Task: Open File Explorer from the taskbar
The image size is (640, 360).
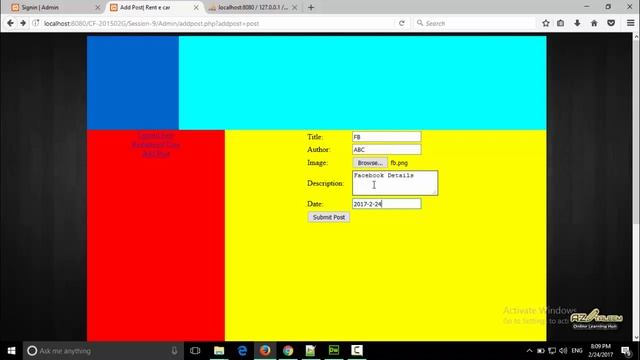Action: click(219, 351)
